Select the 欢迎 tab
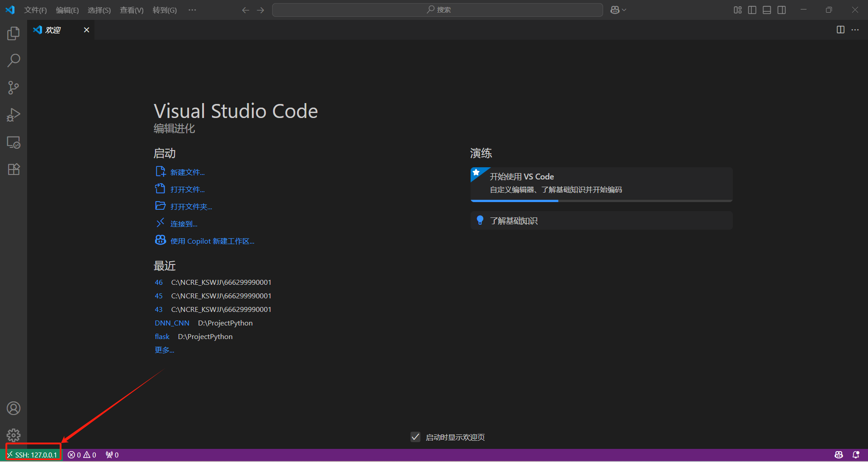 (61, 30)
